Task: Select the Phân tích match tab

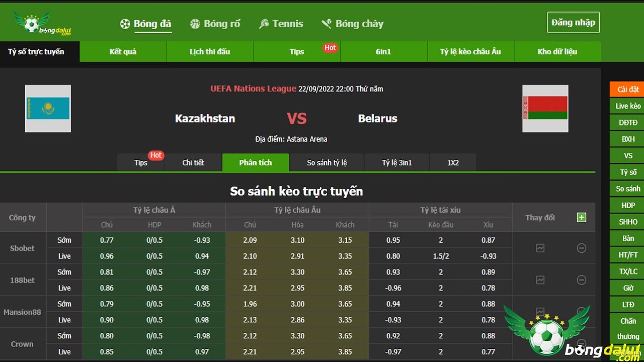Action: [x=256, y=162]
